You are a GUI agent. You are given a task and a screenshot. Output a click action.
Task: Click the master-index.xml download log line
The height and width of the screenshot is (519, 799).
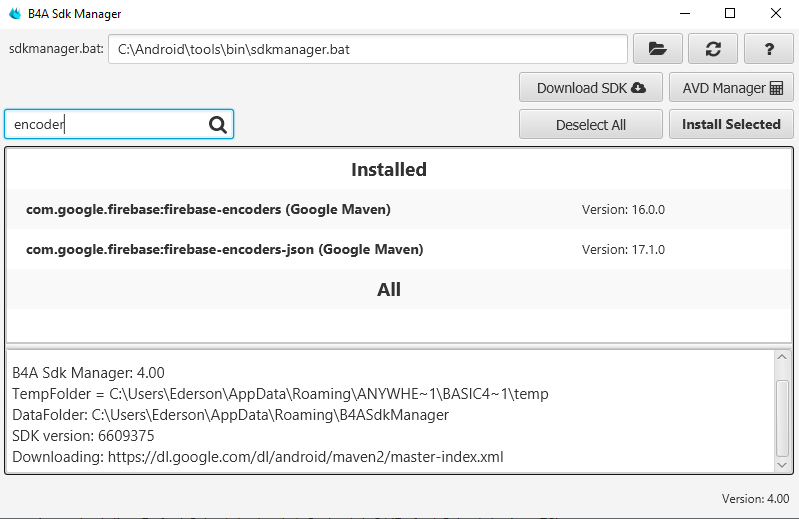258,457
